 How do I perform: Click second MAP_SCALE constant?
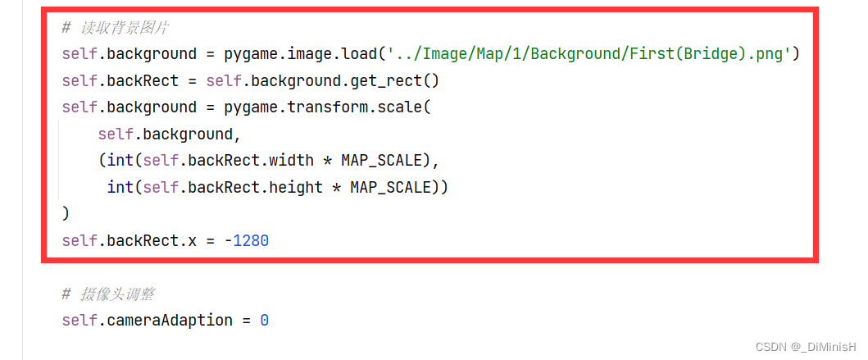pos(390,187)
